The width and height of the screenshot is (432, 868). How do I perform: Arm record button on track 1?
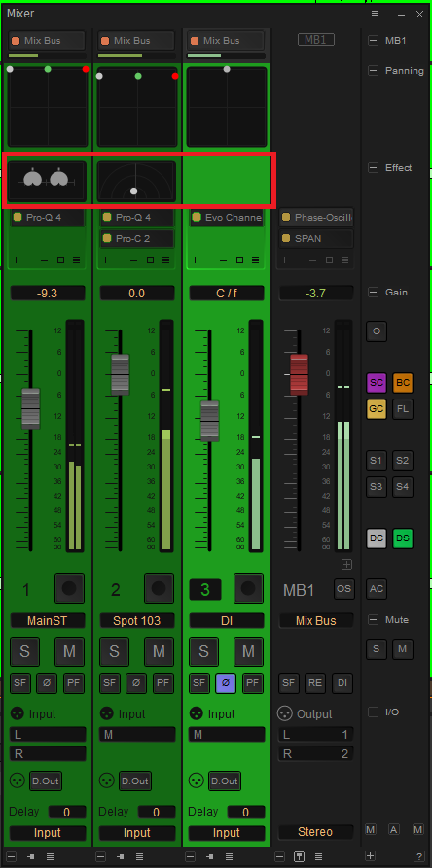point(69,588)
